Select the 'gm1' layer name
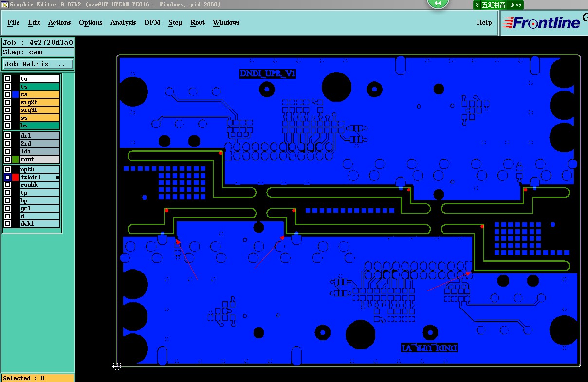This screenshot has width=588, height=382. pyautogui.click(x=40, y=208)
